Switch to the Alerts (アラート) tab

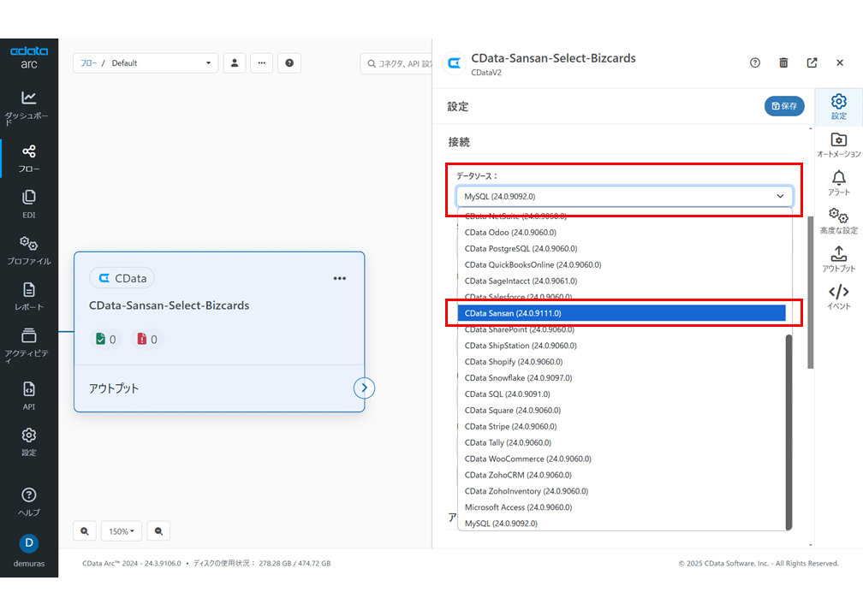pyautogui.click(x=839, y=183)
